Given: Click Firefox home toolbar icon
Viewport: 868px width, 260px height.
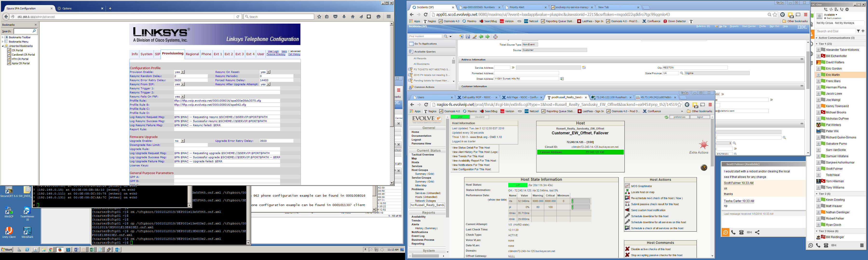Looking at the screenshot, I should coord(353,17).
